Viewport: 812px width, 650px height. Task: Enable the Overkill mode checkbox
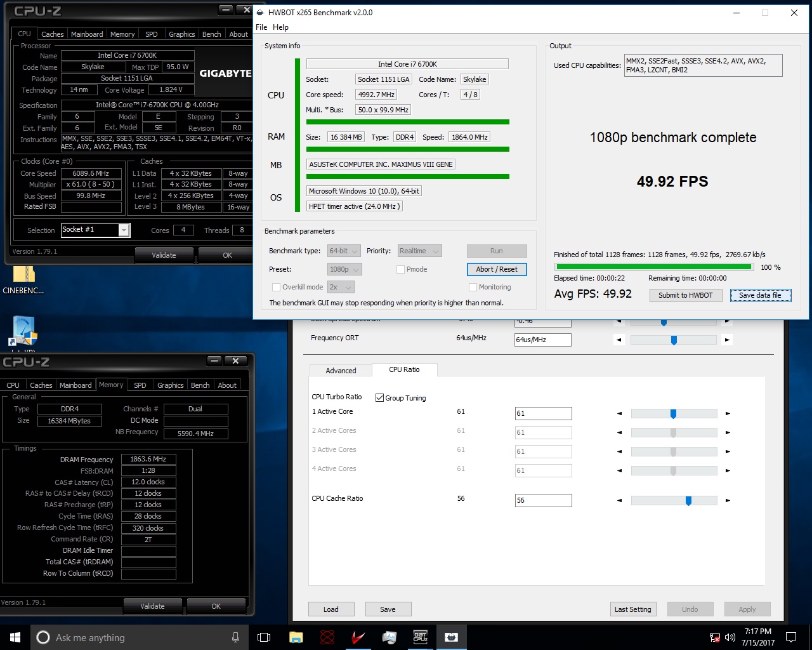pos(276,287)
